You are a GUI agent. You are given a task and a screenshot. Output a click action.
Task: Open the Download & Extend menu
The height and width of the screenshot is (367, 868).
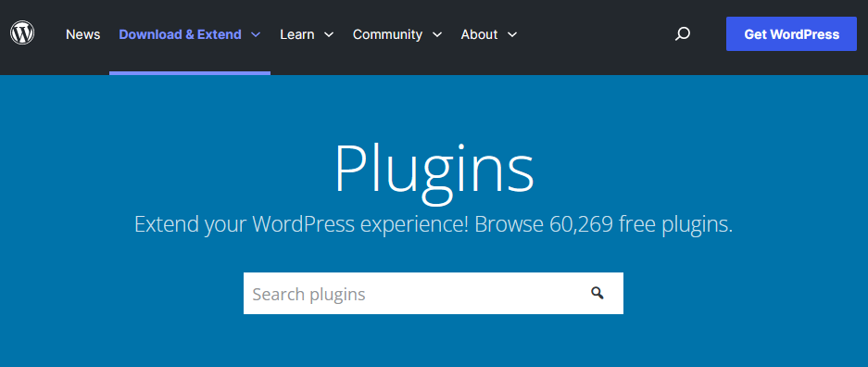[x=181, y=34]
